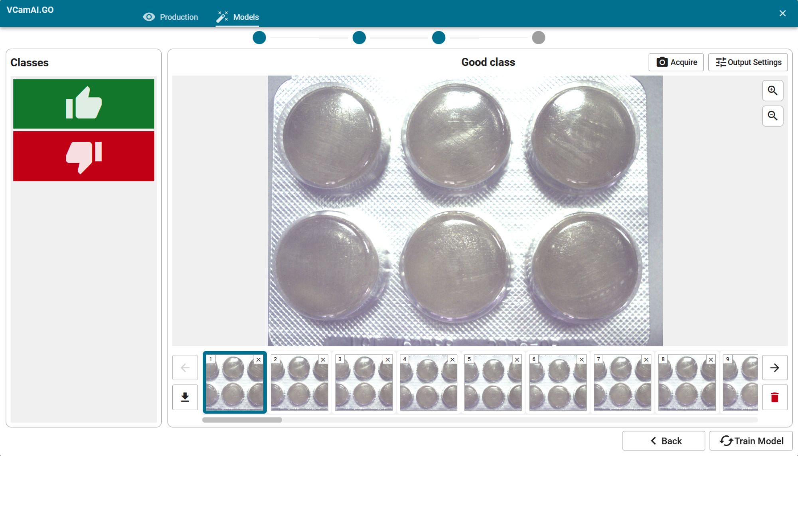This screenshot has height=532, width=798.
Task: Remove thumbnail 2 using its X
Action: (323, 360)
